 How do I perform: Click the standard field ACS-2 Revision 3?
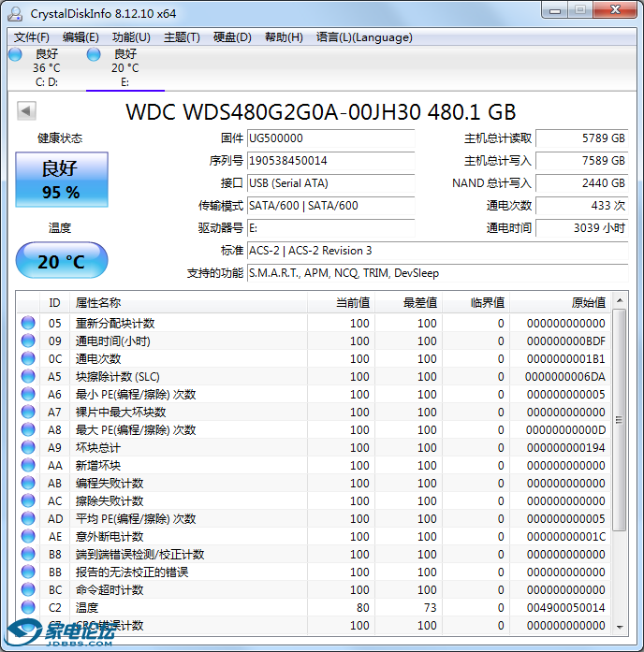(438, 251)
